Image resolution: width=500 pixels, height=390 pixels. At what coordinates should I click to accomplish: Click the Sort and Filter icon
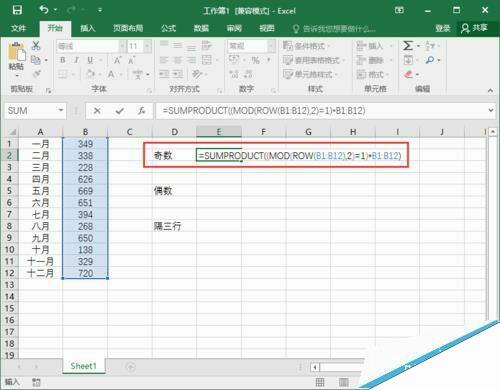430,46
